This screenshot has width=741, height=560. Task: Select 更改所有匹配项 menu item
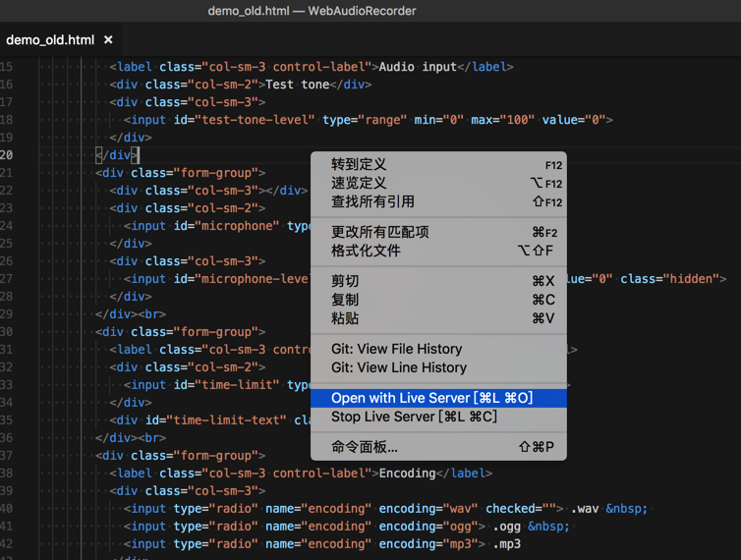tap(380, 233)
